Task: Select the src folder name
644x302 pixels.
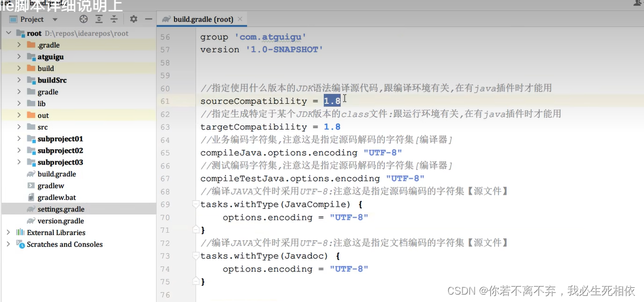Action: point(43,127)
